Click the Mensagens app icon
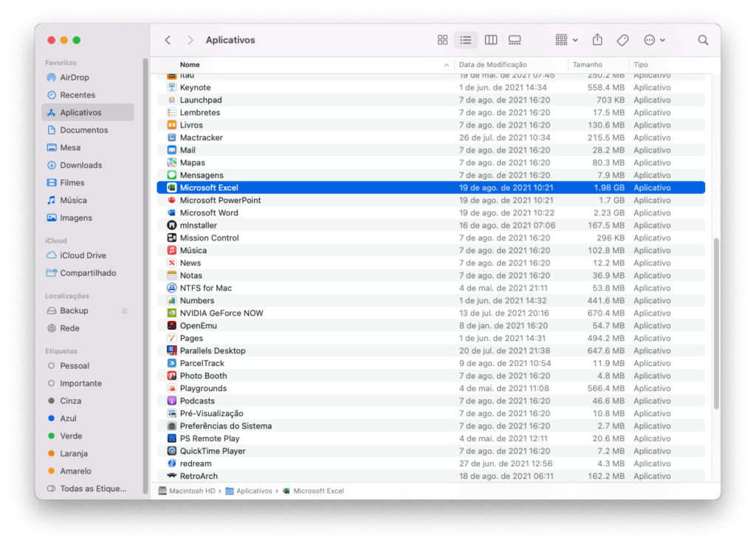Image resolution: width=756 pixels, height=546 pixels. pos(171,175)
